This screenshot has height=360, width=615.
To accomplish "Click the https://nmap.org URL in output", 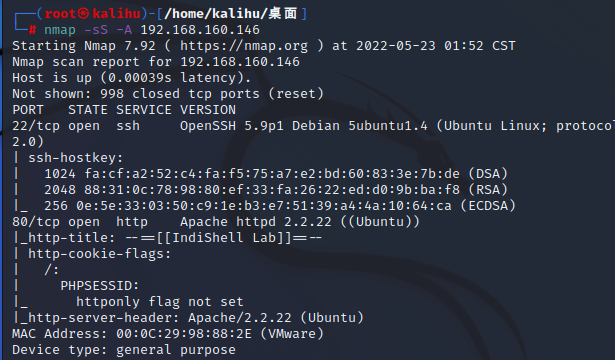I will click(x=244, y=46).
